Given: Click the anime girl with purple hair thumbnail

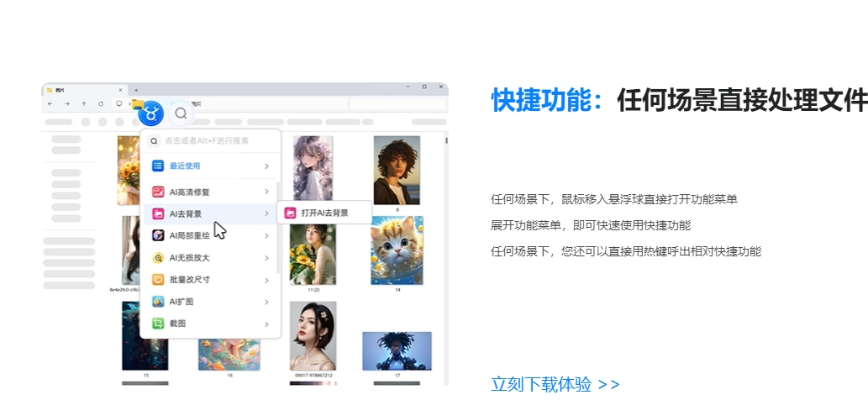Looking at the screenshot, I should click(313, 168).
